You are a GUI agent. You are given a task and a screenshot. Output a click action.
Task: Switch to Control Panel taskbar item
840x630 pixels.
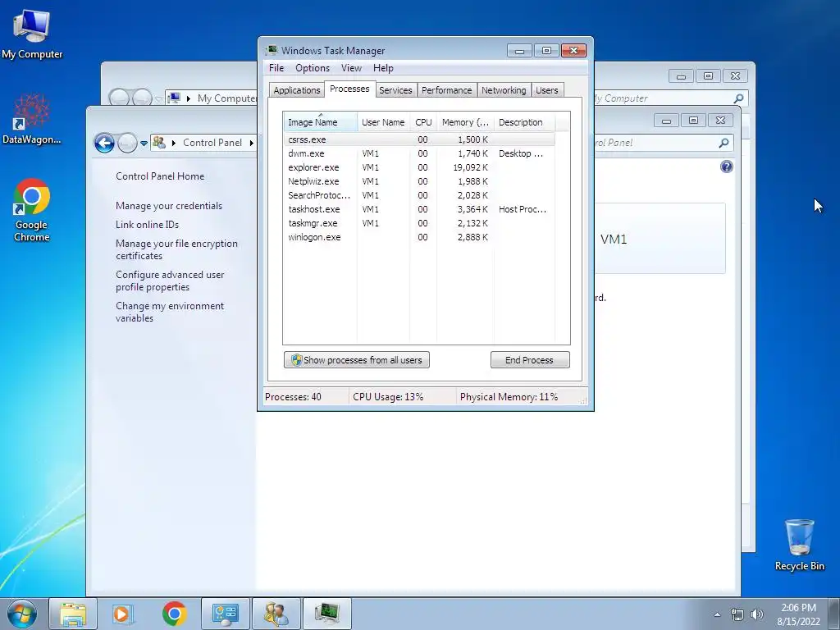click(225, 614)
